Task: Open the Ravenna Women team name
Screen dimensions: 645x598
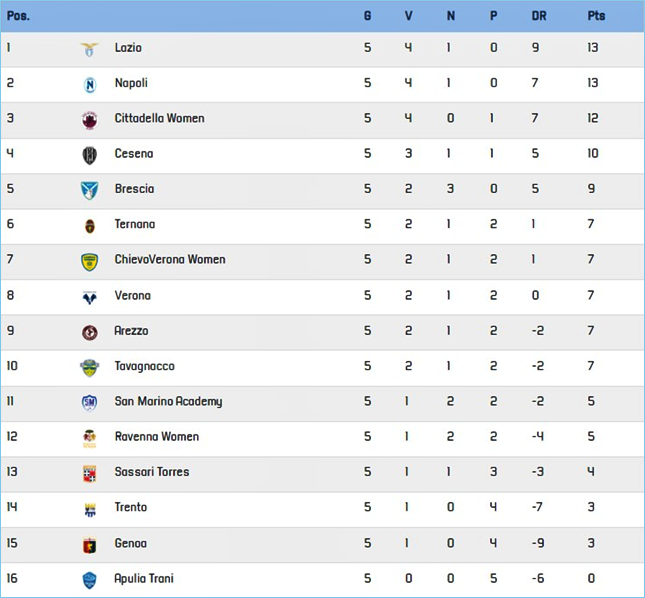Action: click(x=157, y=436)
